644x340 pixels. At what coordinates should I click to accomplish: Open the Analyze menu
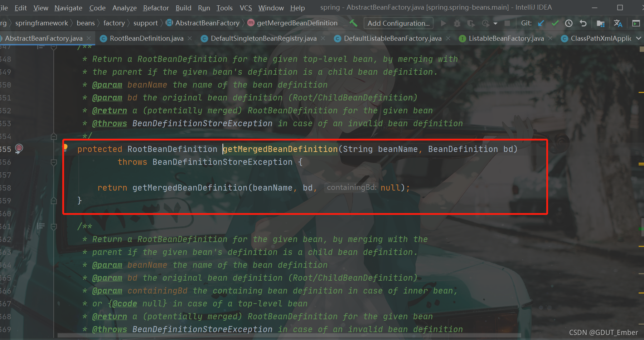point(125,8)
